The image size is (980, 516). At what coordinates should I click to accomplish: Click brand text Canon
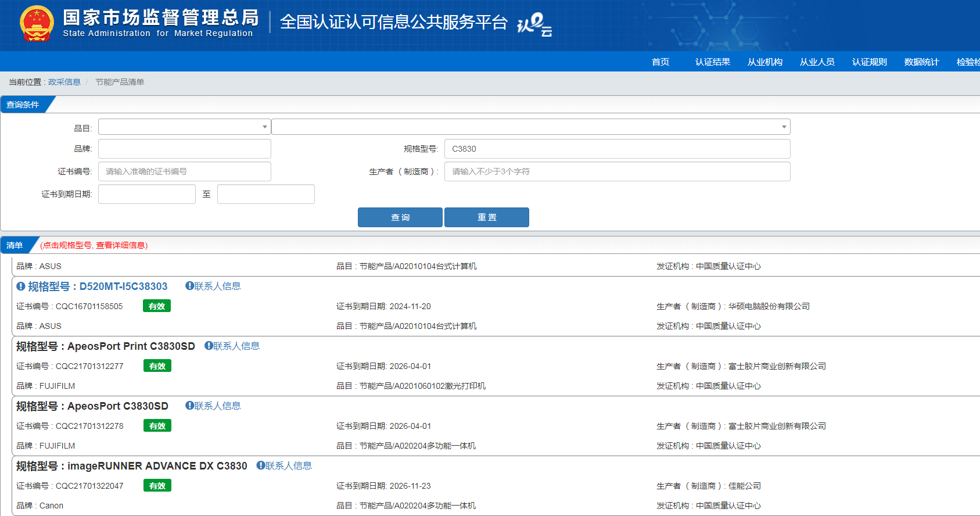[51, 506]
